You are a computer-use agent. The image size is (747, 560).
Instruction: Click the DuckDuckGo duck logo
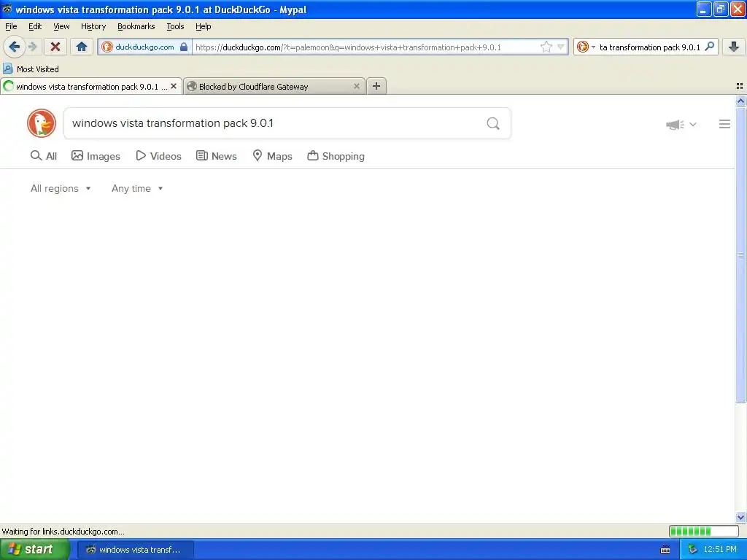click(x=42, y=123)
